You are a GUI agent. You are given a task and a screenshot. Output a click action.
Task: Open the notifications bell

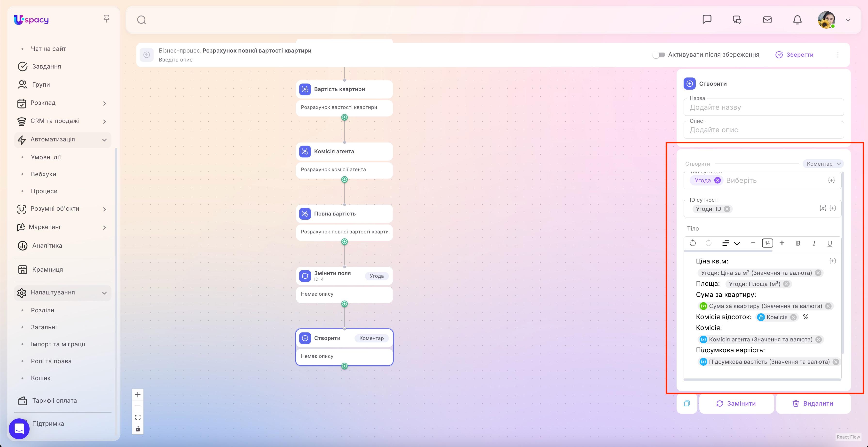pyautogui.click(x=797, y=20)
